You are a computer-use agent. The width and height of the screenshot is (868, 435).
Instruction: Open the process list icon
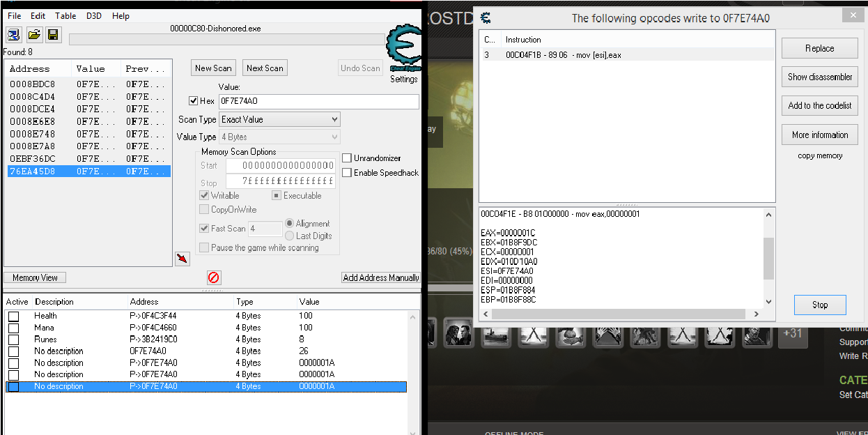14,34
